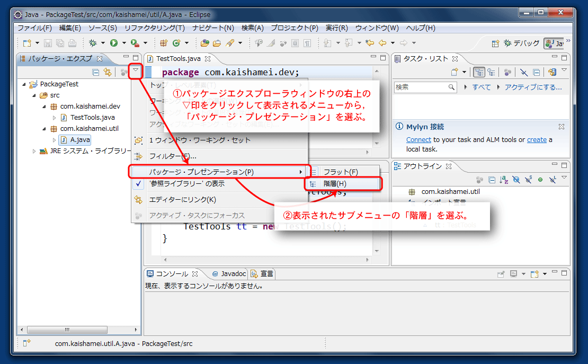
Task: Click the Open Task folder icon
Action: (217, 43)
